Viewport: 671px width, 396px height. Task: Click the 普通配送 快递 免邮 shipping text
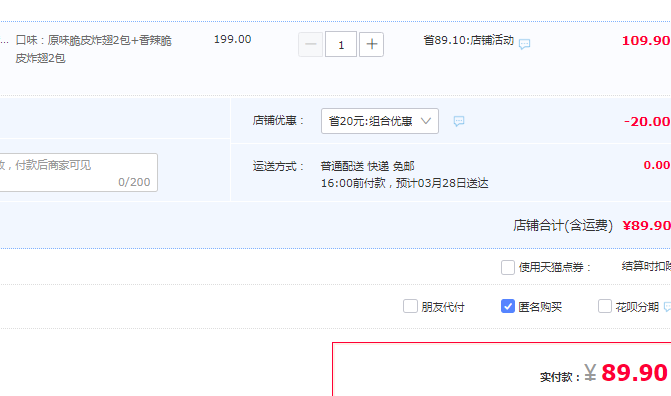[368, 166]
